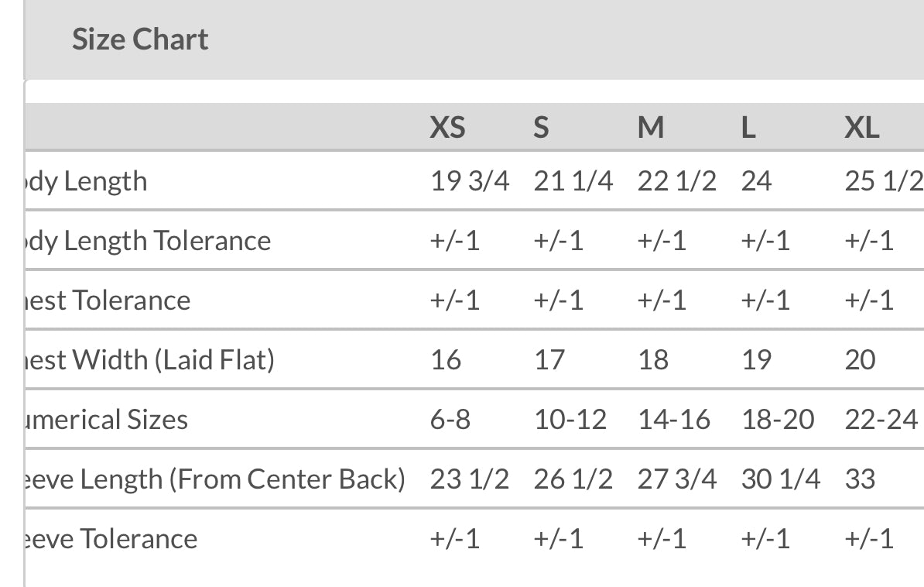Viewport: 924px width, 587px height.
Task: Select the Body Length Tolerance row label
Action: 149,241
